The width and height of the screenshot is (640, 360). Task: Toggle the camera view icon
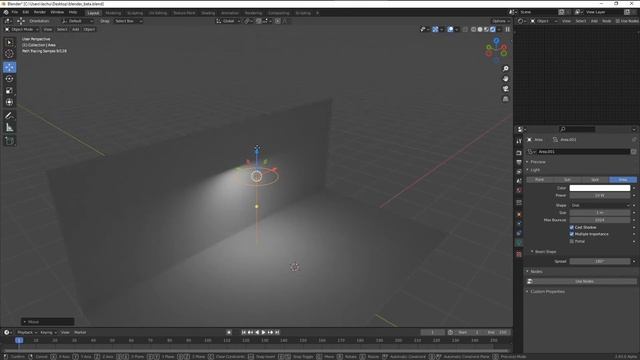click(x=506, y=89)
